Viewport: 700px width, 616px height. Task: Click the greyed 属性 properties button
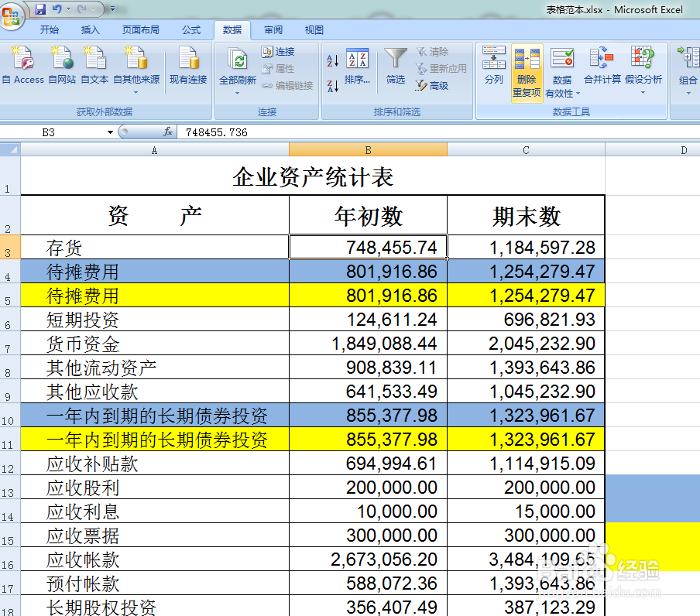(278, 69)
